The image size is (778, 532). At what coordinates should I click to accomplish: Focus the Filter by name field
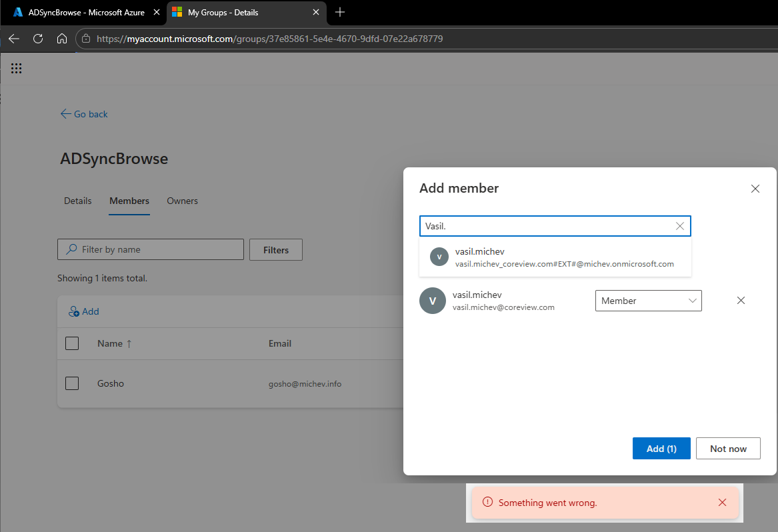(151, 249)
